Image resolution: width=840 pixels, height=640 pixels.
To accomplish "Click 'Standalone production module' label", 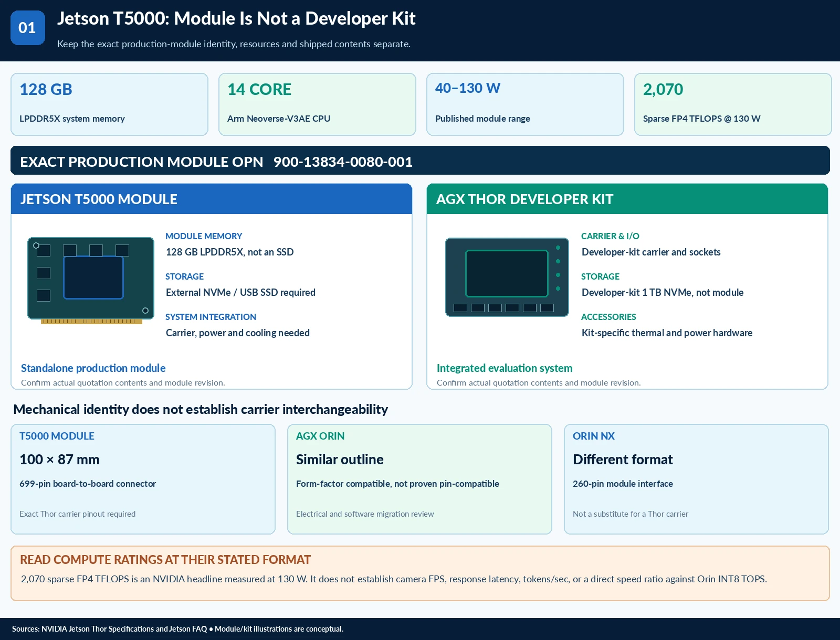I will (x=93, y=368).
